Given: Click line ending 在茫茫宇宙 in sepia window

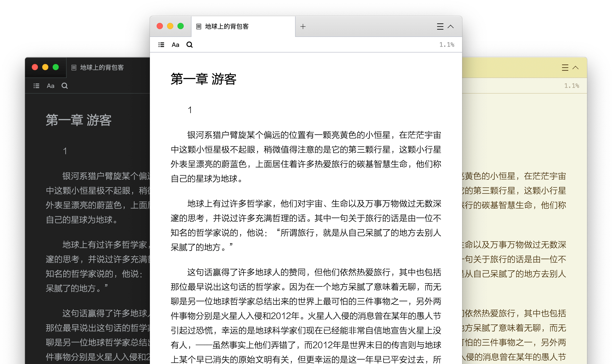Looking at the screenshot, I should 514,176.
